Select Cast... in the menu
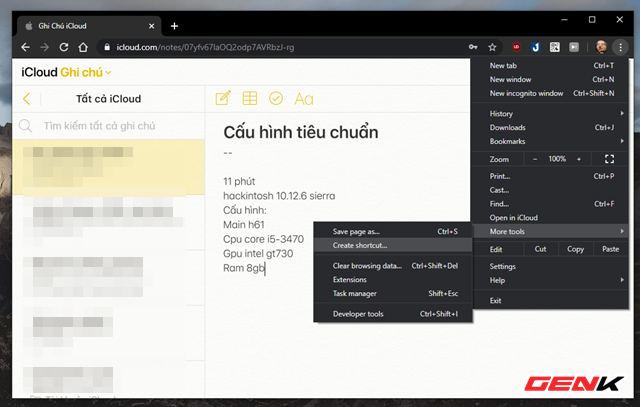 549,190
